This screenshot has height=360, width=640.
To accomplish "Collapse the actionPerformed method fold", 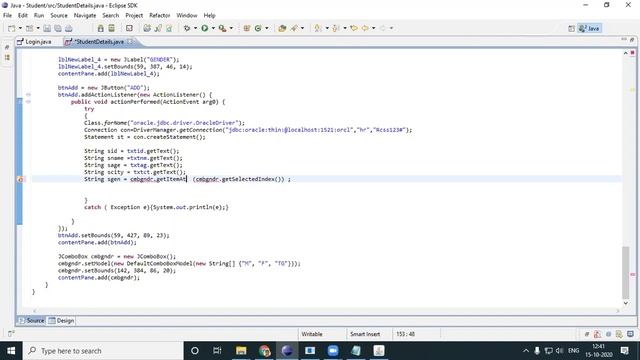I will tap(28, 102).
